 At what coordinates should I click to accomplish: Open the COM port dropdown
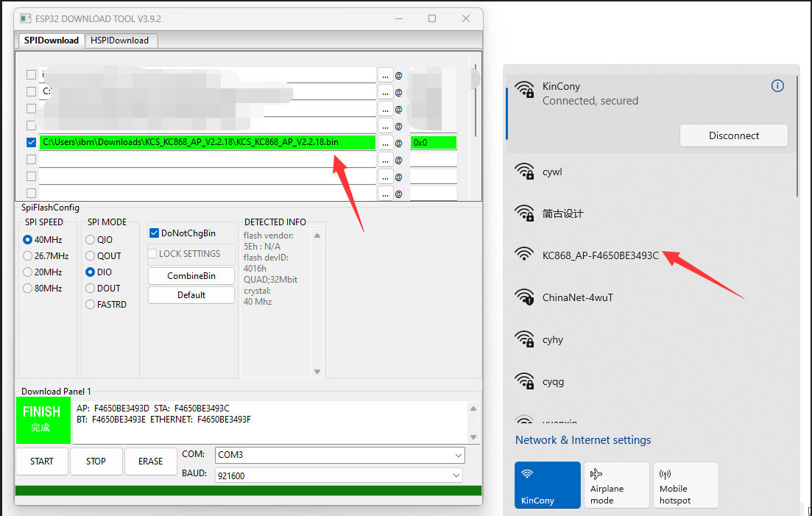coord(339,455)
